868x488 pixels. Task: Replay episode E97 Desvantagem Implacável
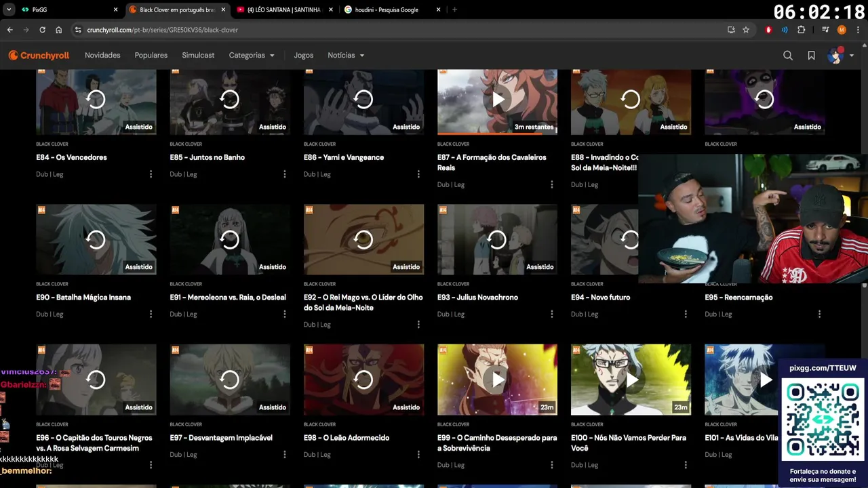point(229,380)
